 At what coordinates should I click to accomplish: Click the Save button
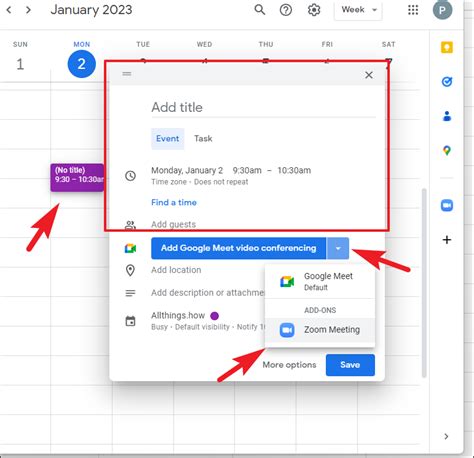pyautogui.click(x=350, y=365)
